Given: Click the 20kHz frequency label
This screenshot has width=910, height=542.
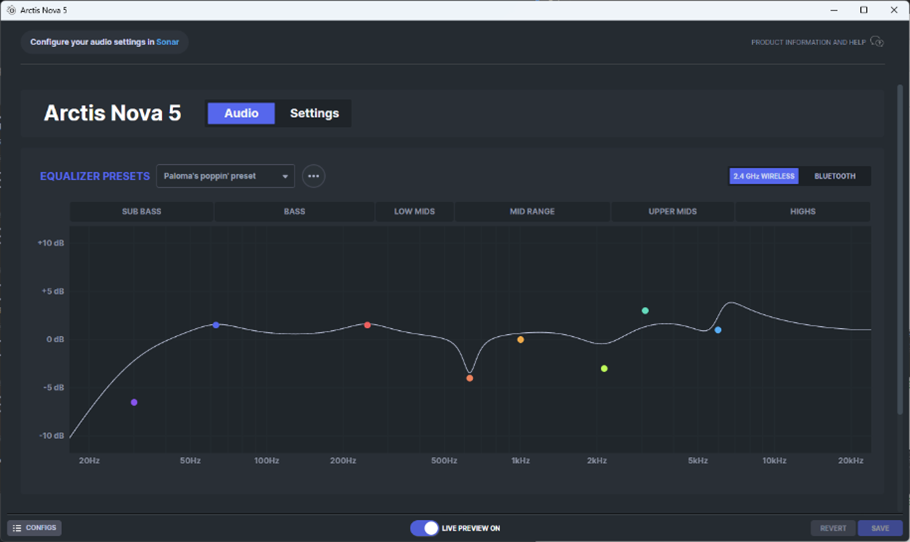Looking at the screenshot, I should 850,460.
